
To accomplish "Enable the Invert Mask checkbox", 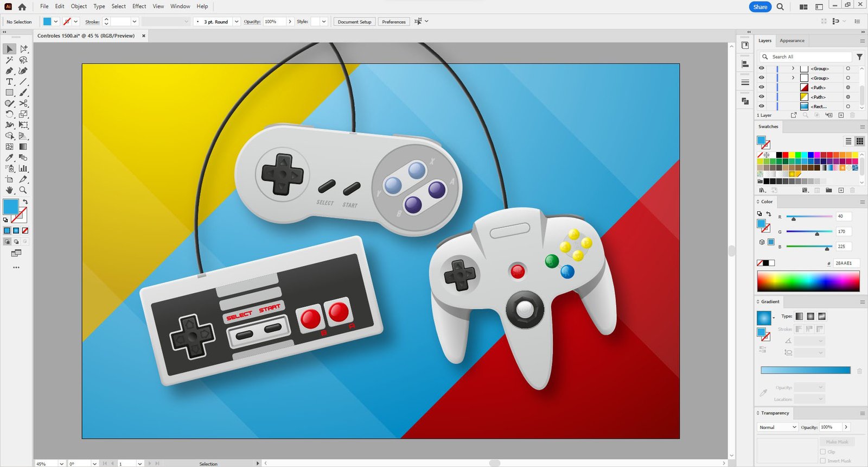I will click(823, 460).
